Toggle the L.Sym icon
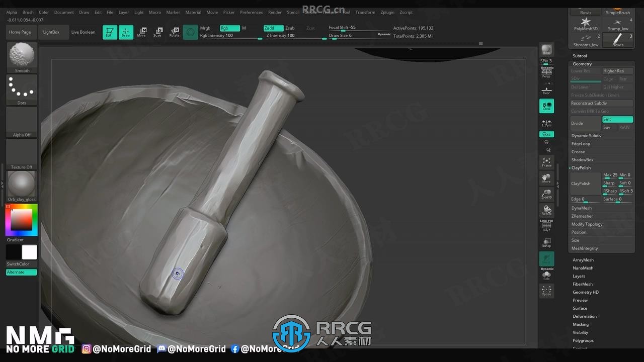Viewport: 644px width, 362px height. (546, 123)
